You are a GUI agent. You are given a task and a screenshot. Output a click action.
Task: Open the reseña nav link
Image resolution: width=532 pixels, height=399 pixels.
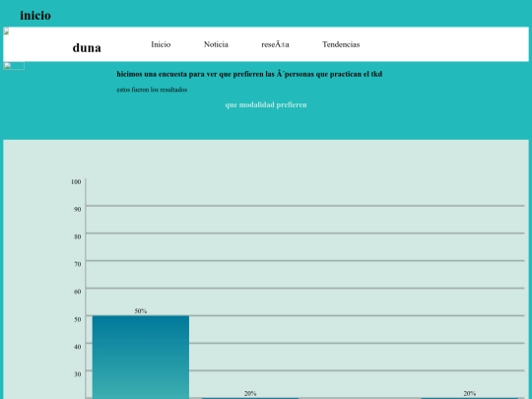tap(275, 44)
